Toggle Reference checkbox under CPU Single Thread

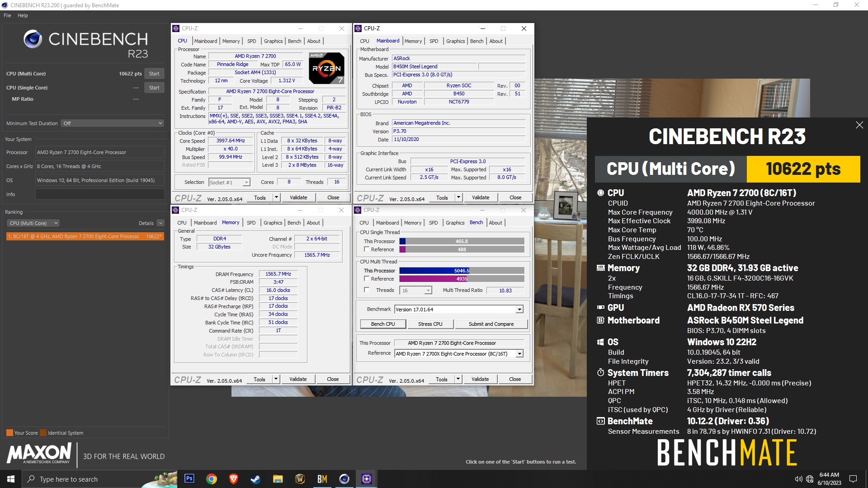[x=367, y=249]
